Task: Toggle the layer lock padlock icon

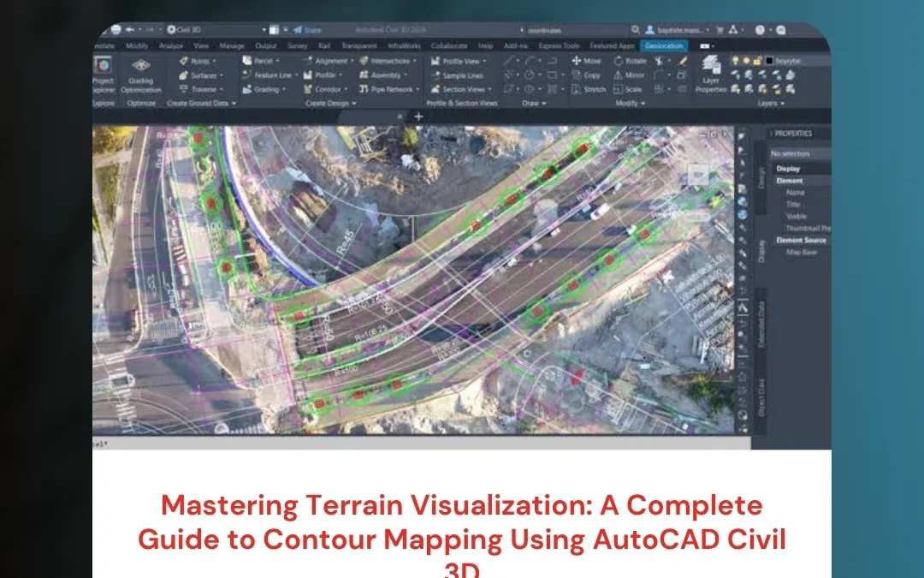Action: 758,60
